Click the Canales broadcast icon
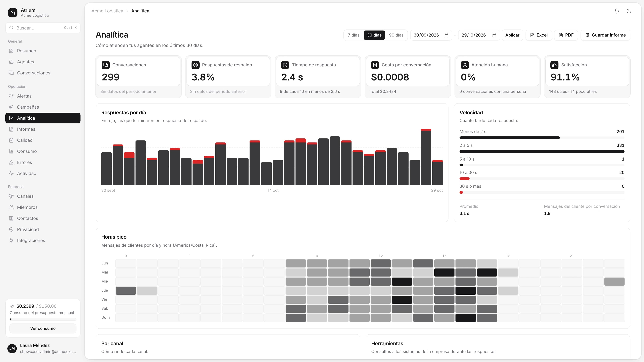The height and width of the screenshot is (362, 644). click(11, 196)
